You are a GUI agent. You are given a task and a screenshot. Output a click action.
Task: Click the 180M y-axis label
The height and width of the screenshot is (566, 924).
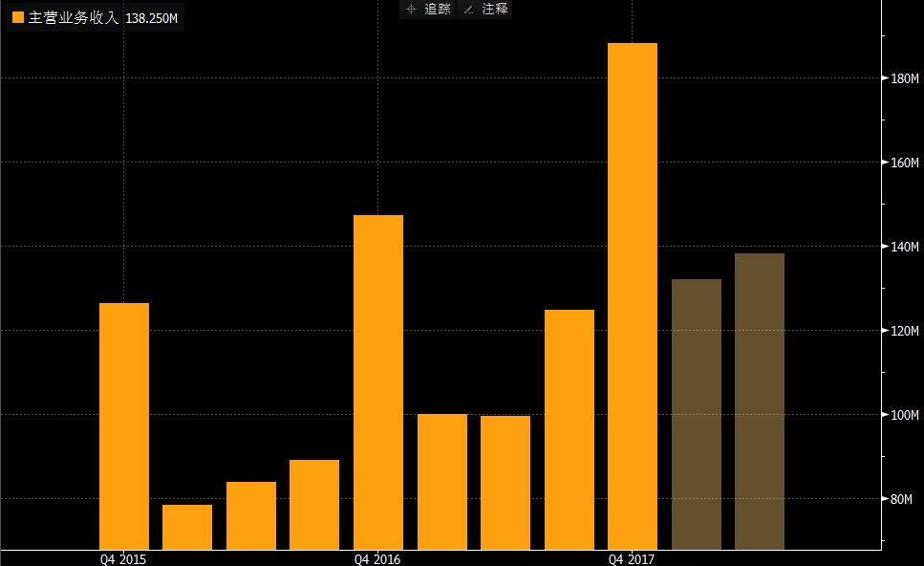point(903,78)
